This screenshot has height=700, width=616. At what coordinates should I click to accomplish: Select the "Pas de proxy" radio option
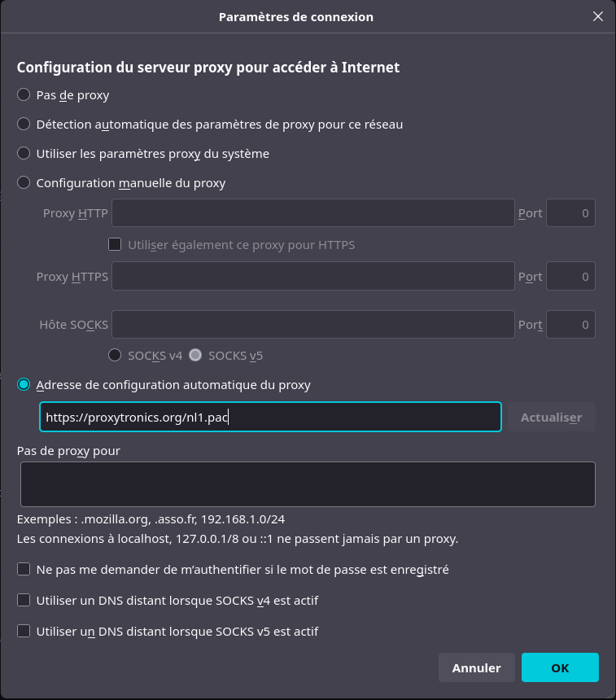[24, 95]
